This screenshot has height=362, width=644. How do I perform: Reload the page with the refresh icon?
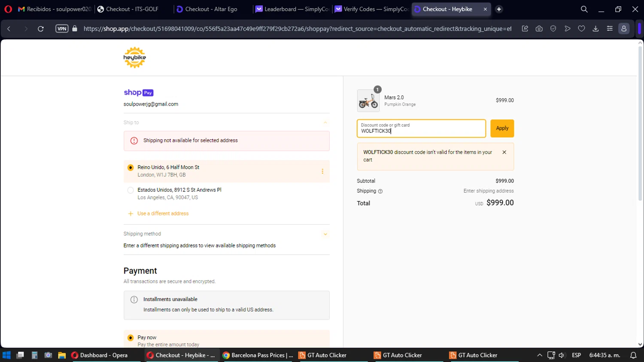tap(41, 29)
